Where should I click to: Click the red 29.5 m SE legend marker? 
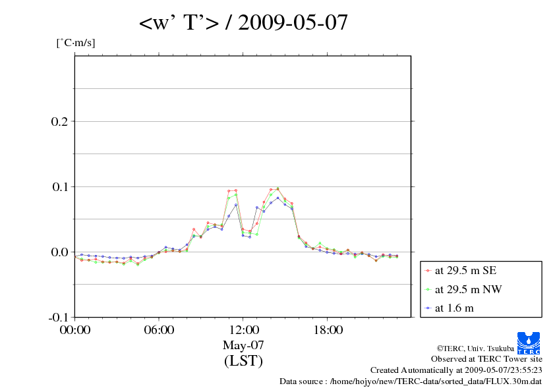coord(428,271)
